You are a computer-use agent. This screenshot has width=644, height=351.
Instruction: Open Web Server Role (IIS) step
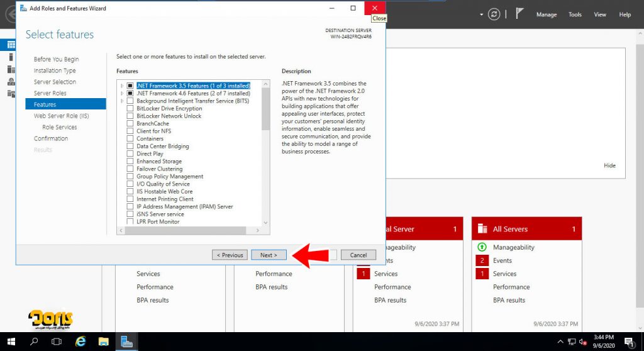[x=61, y=116]
